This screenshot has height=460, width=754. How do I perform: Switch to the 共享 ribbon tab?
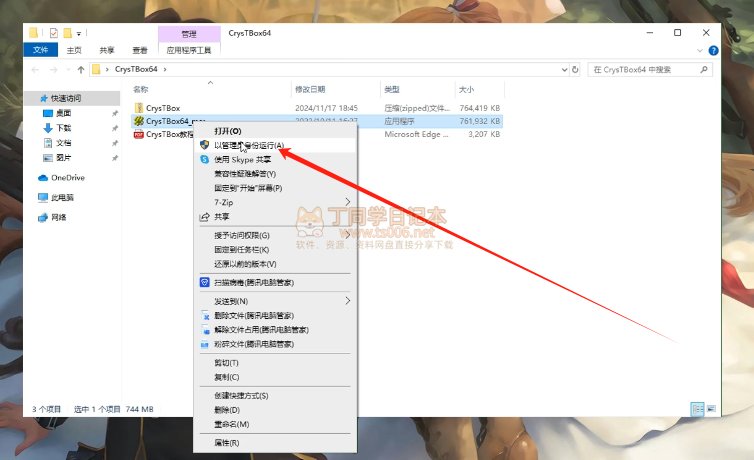107,50
